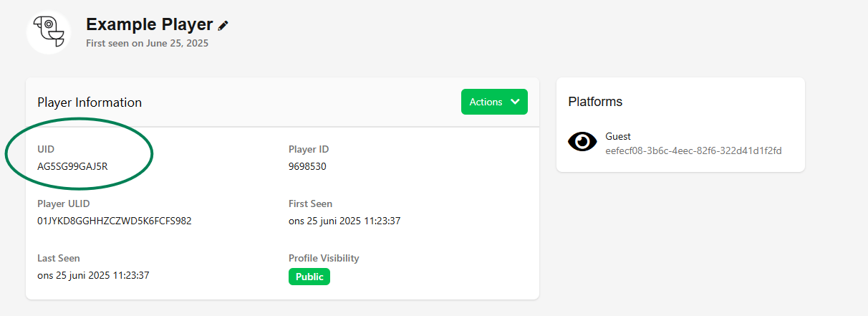The image size is (868, 316).
Task: Click the Last Seen timestamp value
Action: [x=93, y=275]
